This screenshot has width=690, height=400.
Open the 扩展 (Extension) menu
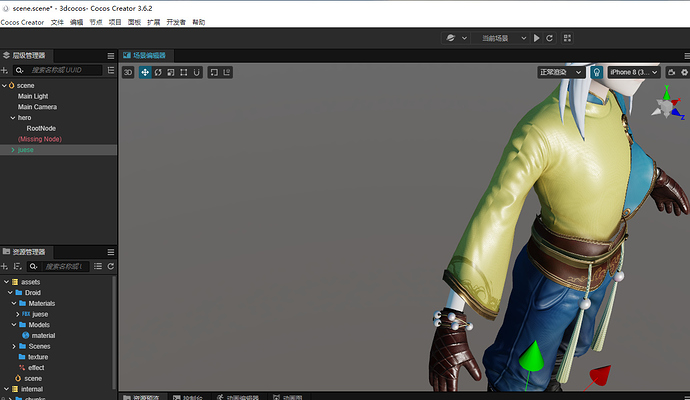[154, 22]
